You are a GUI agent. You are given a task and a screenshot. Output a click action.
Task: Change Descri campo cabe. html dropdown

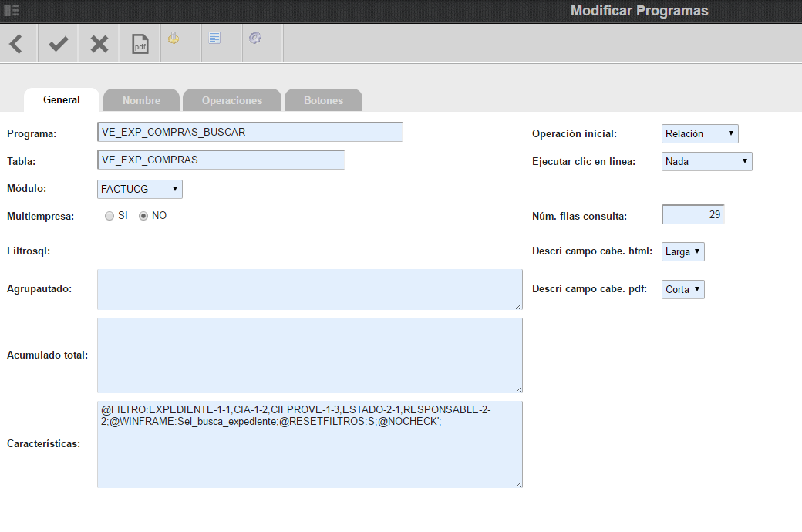682,251
